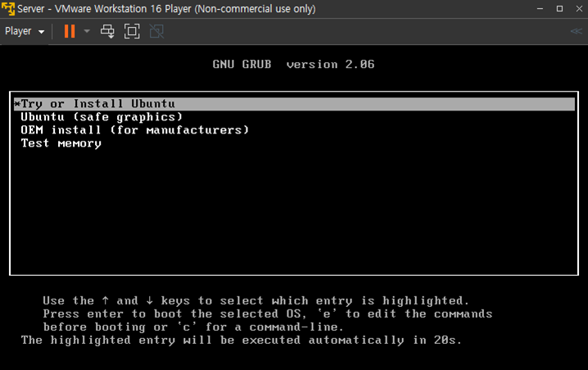Viewport: 588px width, 370px height.
Task: Close the VMware Player window
Action: (x=579, y=9)
